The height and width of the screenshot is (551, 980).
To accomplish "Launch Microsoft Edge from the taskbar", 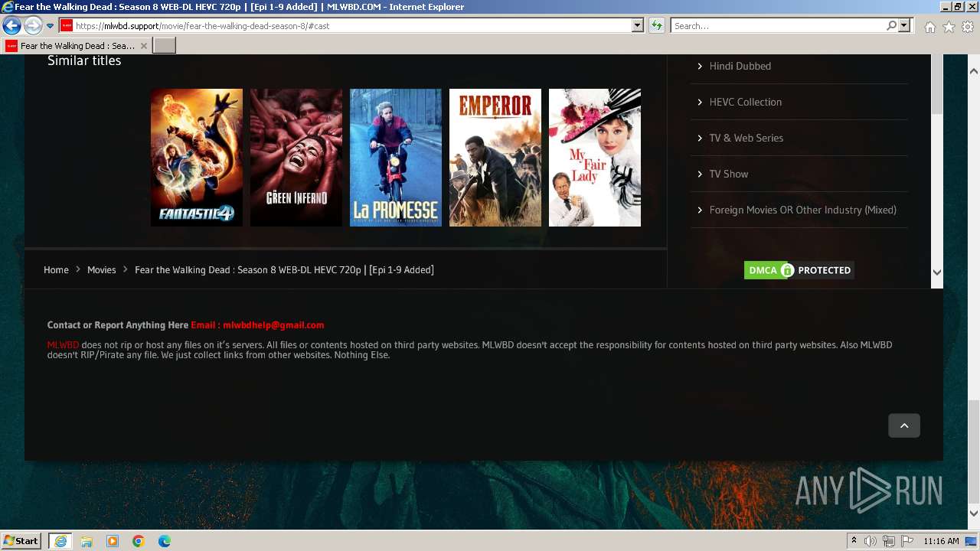I will point(165,541).
